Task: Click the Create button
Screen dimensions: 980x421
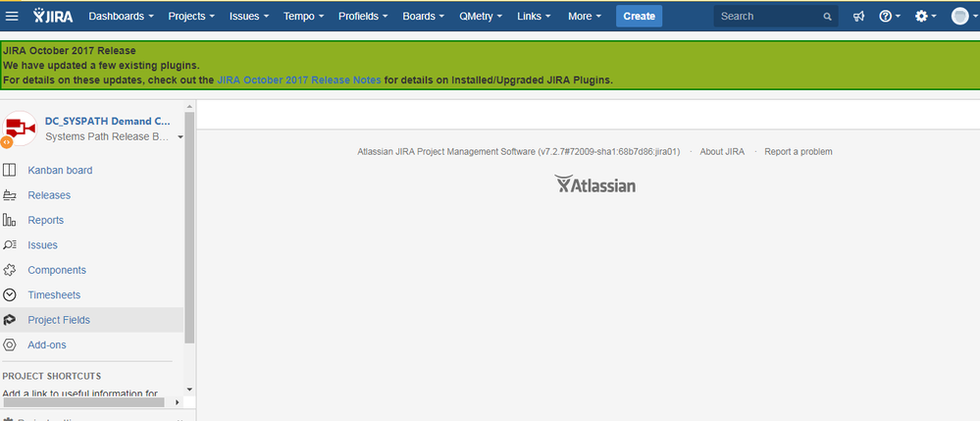Action: click(x=639, y=17)
